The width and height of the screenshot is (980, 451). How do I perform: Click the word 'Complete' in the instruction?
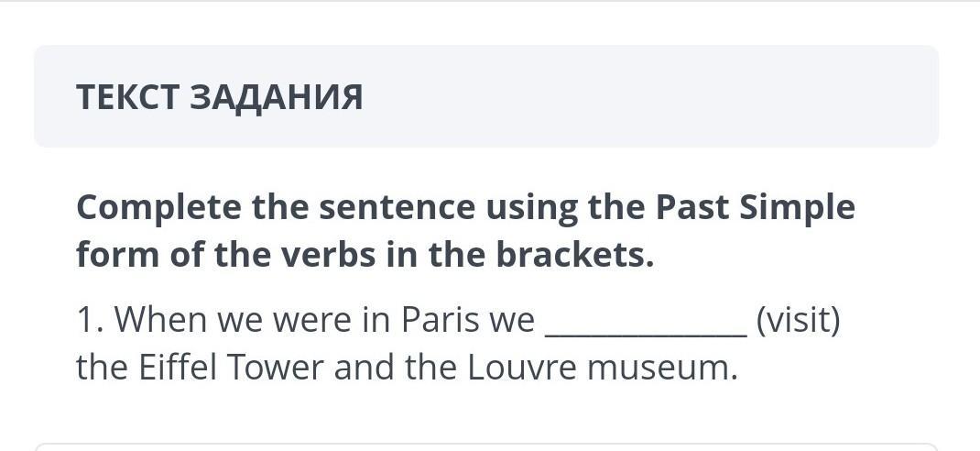[158, 208]
